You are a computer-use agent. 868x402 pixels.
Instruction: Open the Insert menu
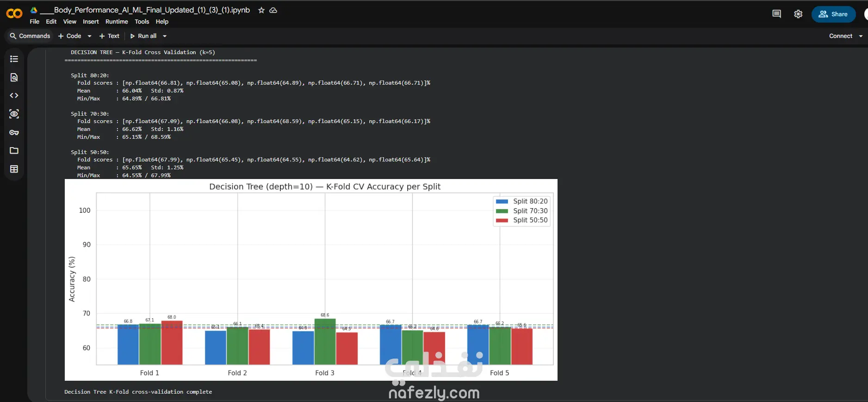point(91,22)
